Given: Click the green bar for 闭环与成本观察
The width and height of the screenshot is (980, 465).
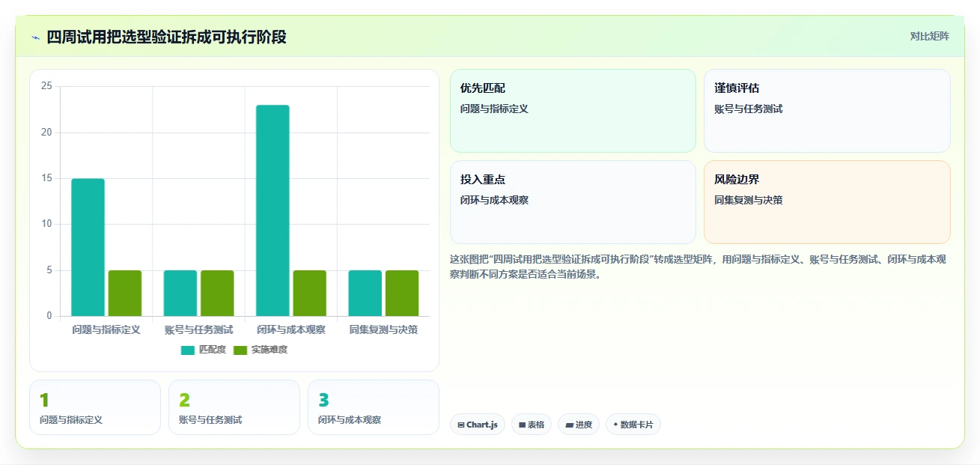Looking at the screenshot, I should [x=310, y=293].
